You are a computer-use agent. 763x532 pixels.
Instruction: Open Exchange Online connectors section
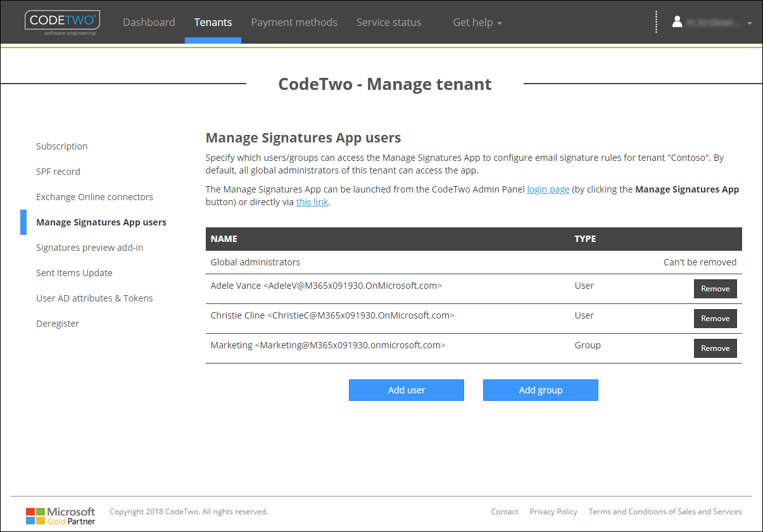click(x=95, y=197)
